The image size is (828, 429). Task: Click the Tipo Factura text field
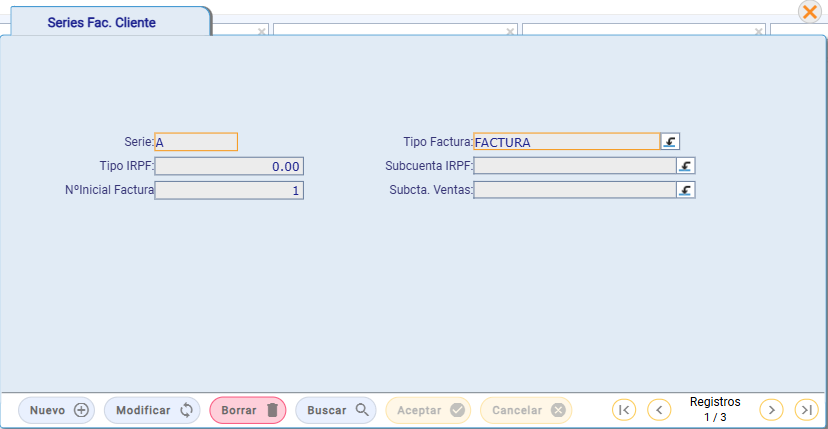[566, 142]
